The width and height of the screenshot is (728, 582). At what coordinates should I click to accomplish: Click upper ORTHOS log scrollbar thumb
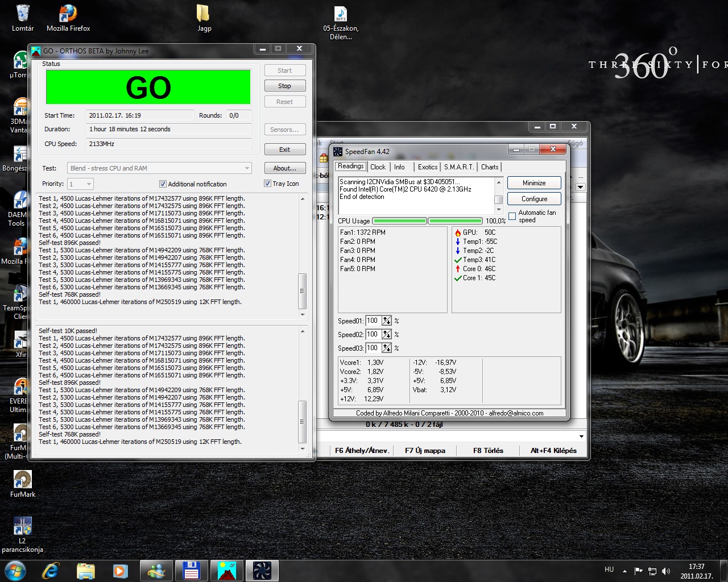point(303,291)
